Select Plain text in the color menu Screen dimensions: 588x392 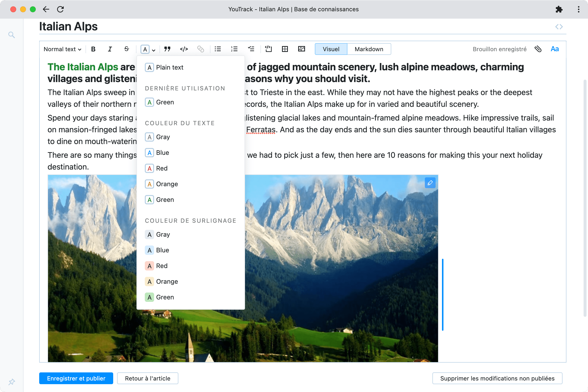[170, 67]
